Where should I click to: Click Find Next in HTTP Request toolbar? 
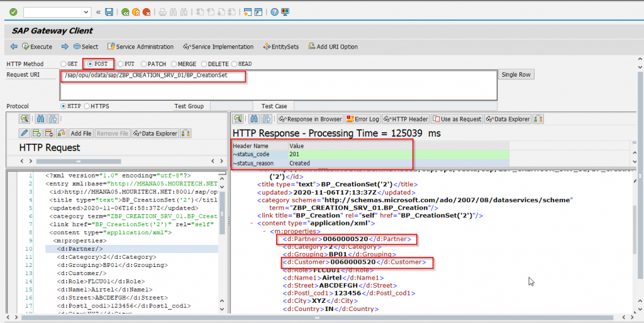[53, 119]
